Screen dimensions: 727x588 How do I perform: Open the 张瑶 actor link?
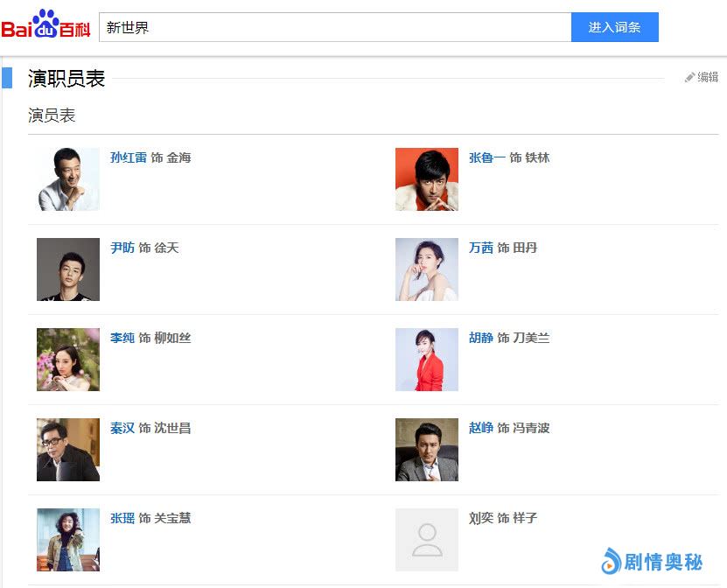tap(122, 519)
